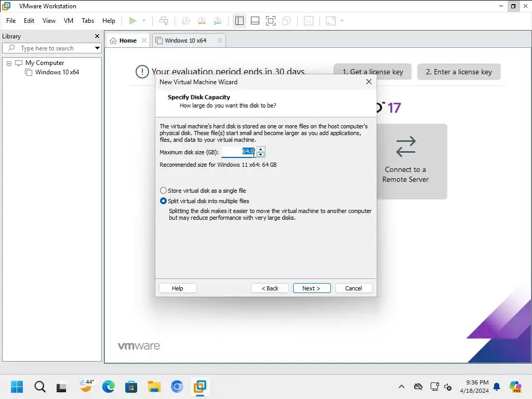The height and width of the screenshot is (399, 532).
Task: Click Enter a license key button
Action: point(459,72)
